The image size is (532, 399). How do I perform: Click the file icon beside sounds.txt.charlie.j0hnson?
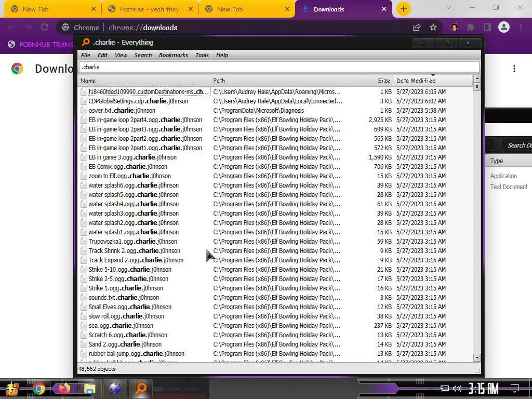pos(84,298)
